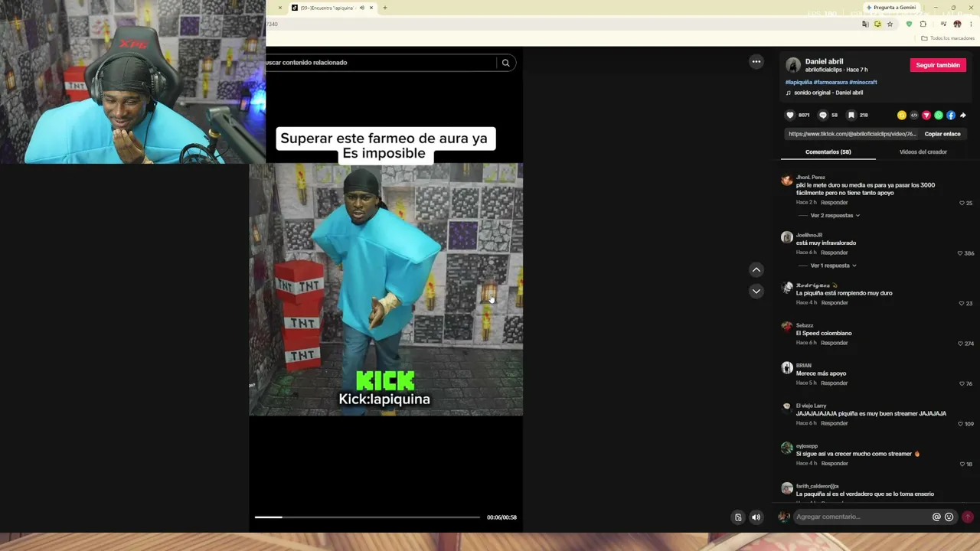Reply to BRIAN's 'Merece más apoyo' comment

click(x=835, y=383)
